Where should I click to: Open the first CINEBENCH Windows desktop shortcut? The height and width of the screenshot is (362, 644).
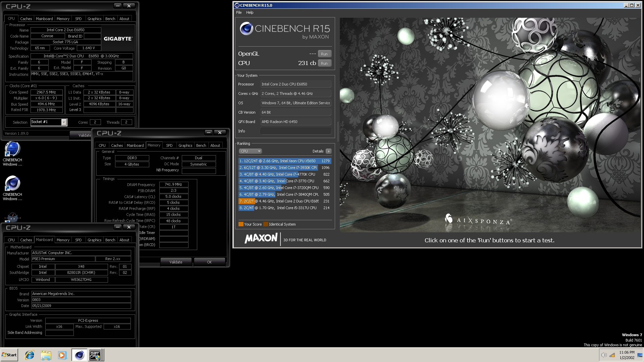click(12, 154)
